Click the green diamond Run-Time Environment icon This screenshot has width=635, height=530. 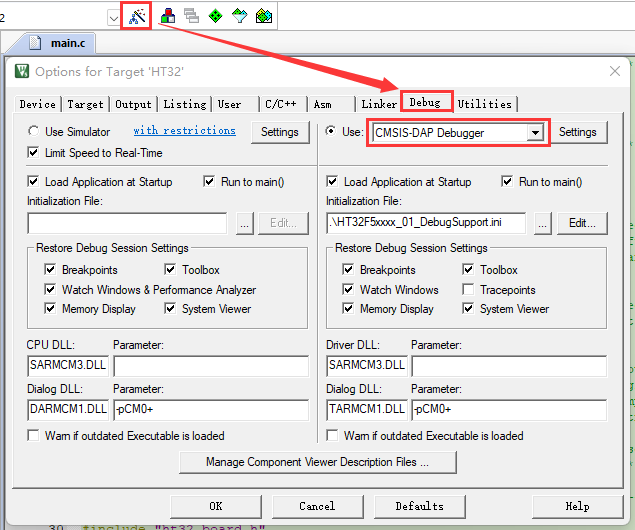(215, 16)
